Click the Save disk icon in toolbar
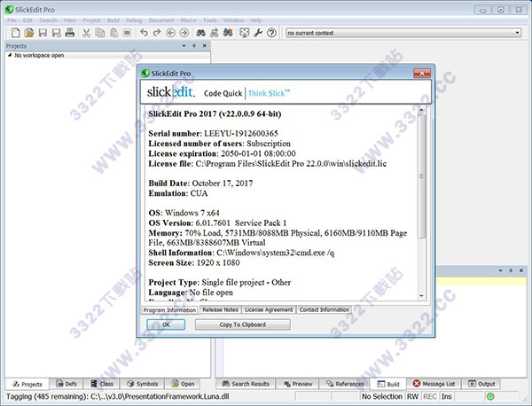532x406 pixels. (x=42, y=33)
